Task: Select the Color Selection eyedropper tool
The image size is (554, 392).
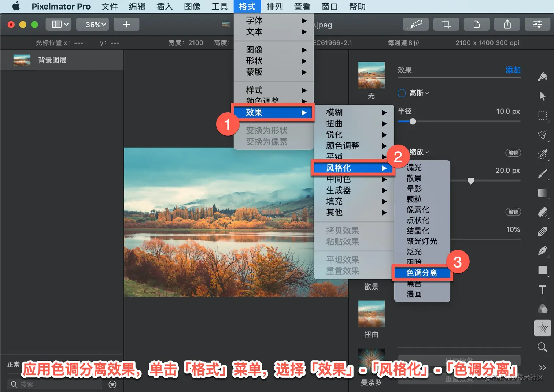Action: pyautogui.click(x=543, y=154)
